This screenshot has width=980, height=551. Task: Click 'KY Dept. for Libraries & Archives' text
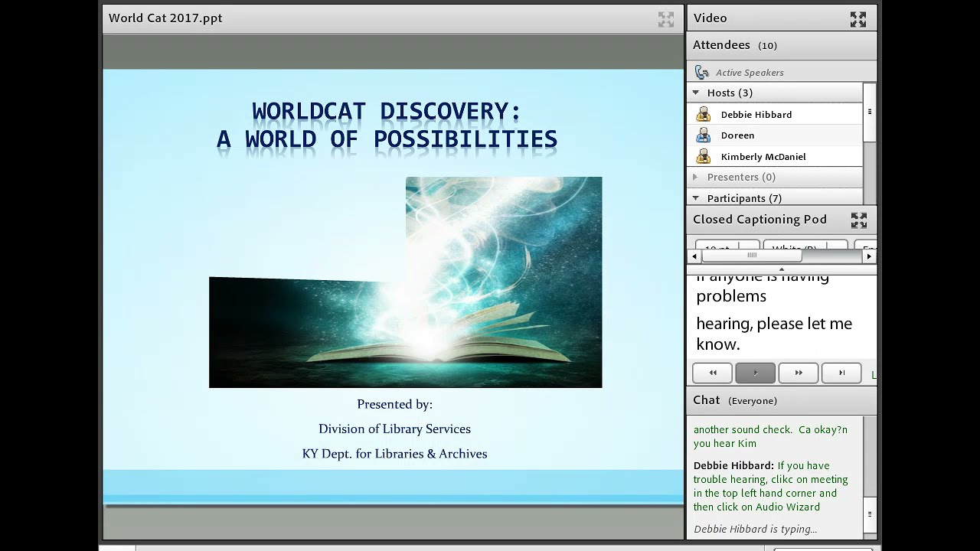point(394,454)
